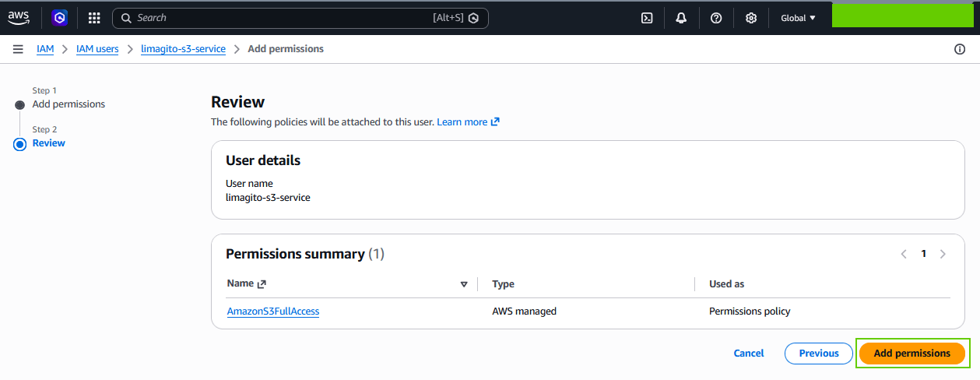
Task: Click the Add permissions button
Action: tap(912, 354)
